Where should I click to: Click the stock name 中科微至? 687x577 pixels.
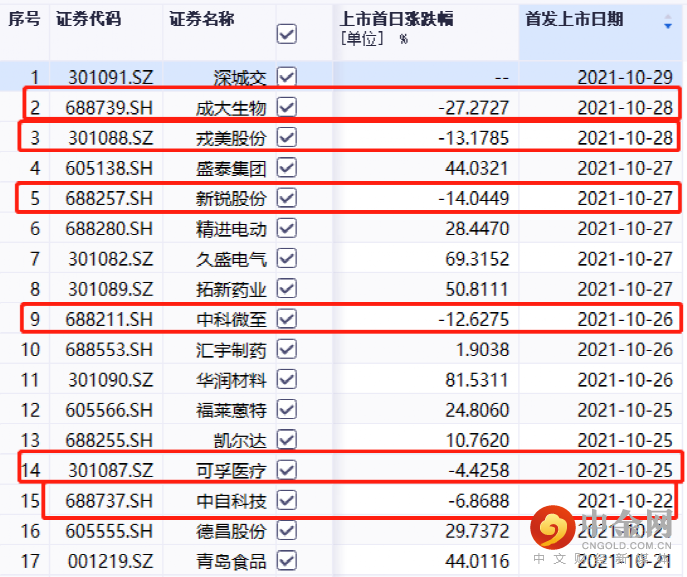coord(231,320)
